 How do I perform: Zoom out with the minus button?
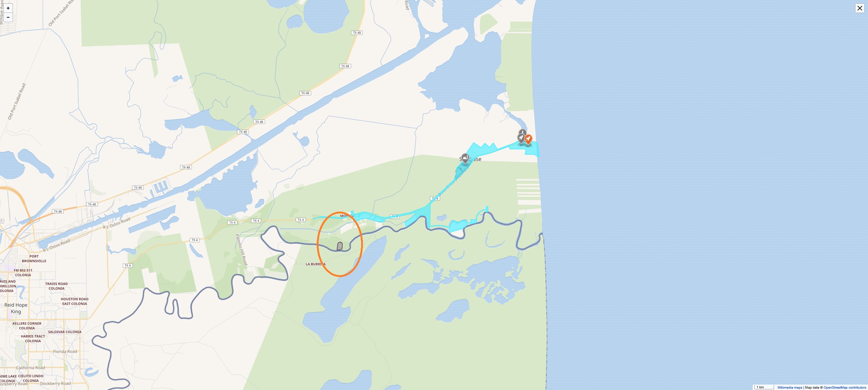coord(8,17)
